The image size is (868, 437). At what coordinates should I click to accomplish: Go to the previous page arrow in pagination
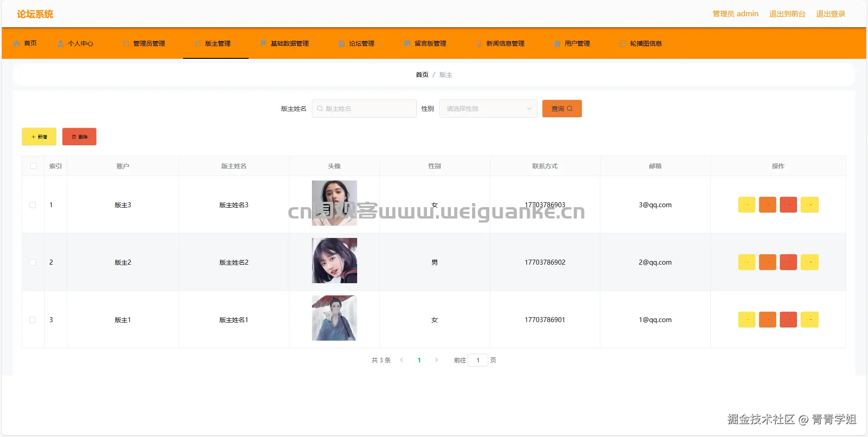pyautogui.click(x=401, y=360)
